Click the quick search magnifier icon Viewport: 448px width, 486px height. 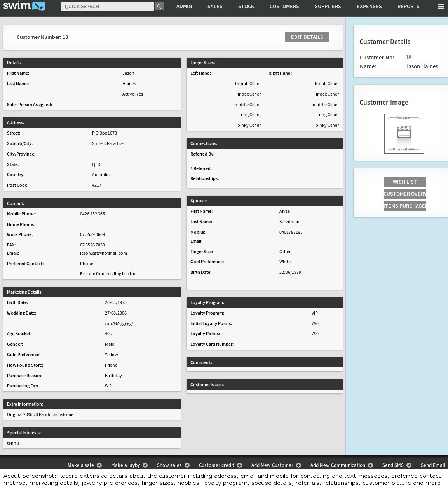(x=159, y=7)
